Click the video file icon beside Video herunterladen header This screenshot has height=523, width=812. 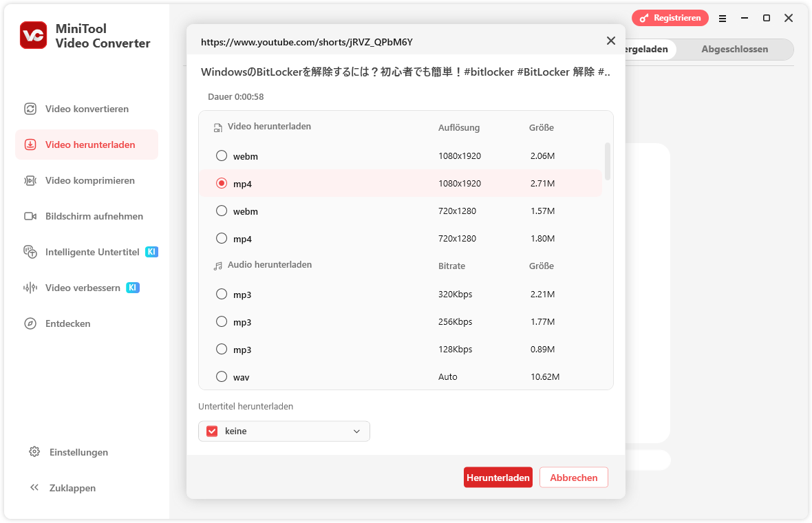(x=218, y=127)
